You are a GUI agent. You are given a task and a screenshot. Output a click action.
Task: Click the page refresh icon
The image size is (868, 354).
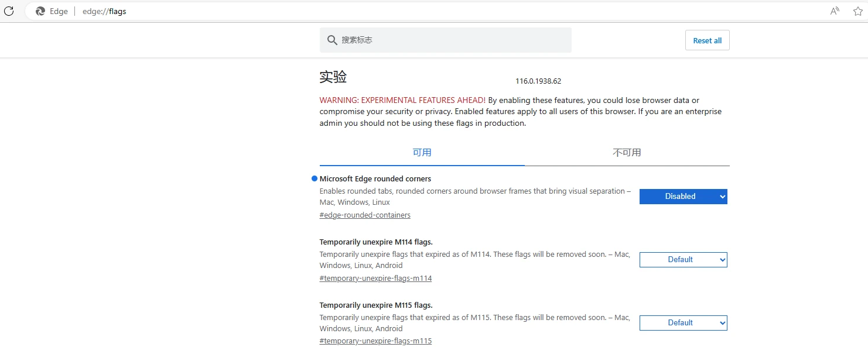(9, 11)
